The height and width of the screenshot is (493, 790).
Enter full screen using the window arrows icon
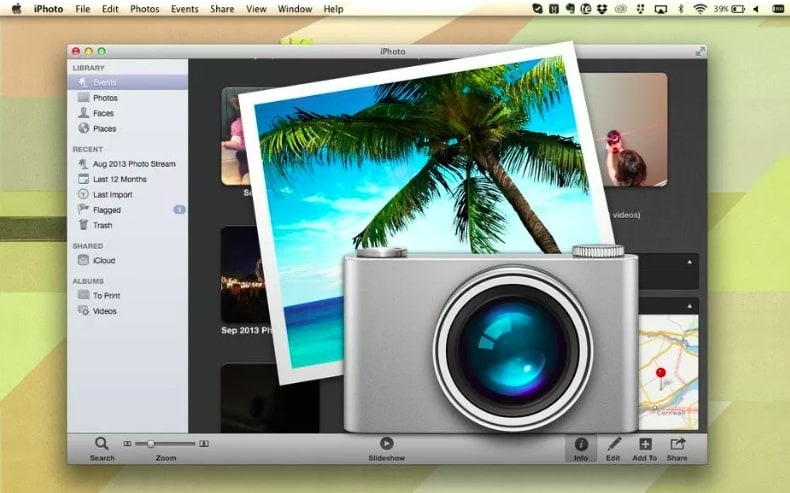point(700,51)
